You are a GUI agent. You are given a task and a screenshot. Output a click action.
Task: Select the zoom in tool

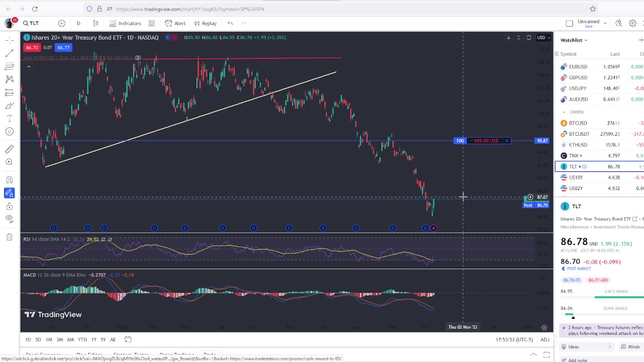[x=9, y=162]
